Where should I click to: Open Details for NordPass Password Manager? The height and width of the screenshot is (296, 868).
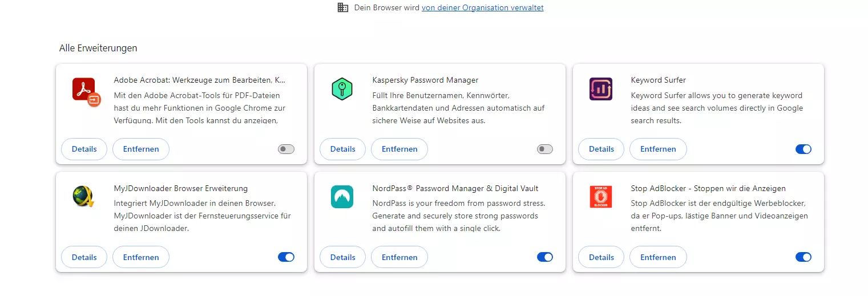coord(343,257)
